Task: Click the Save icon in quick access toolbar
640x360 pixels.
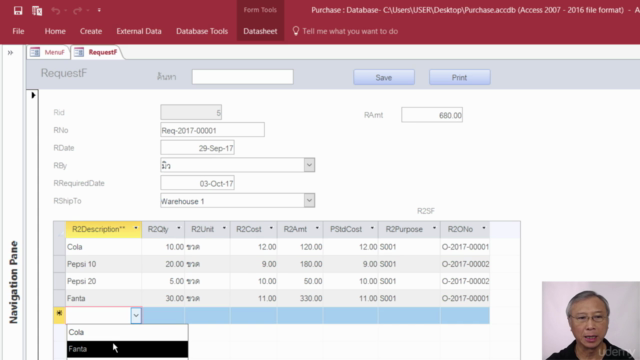Action: (18, 11)
